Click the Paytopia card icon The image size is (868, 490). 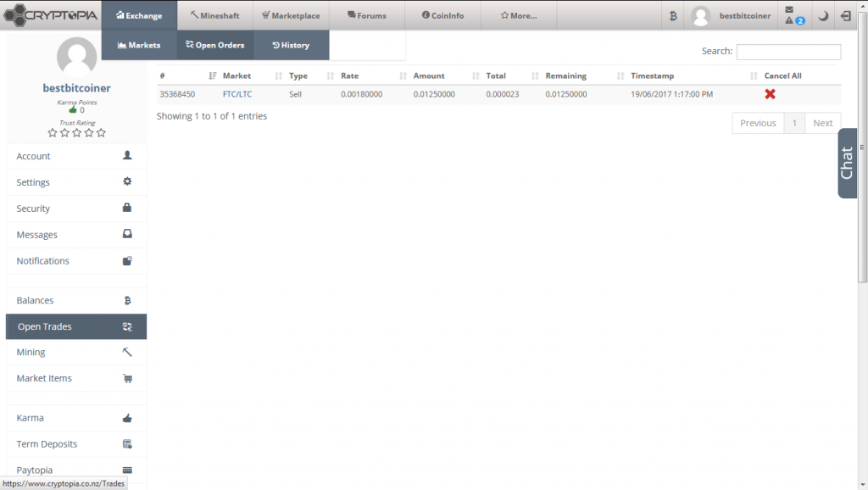127,470
